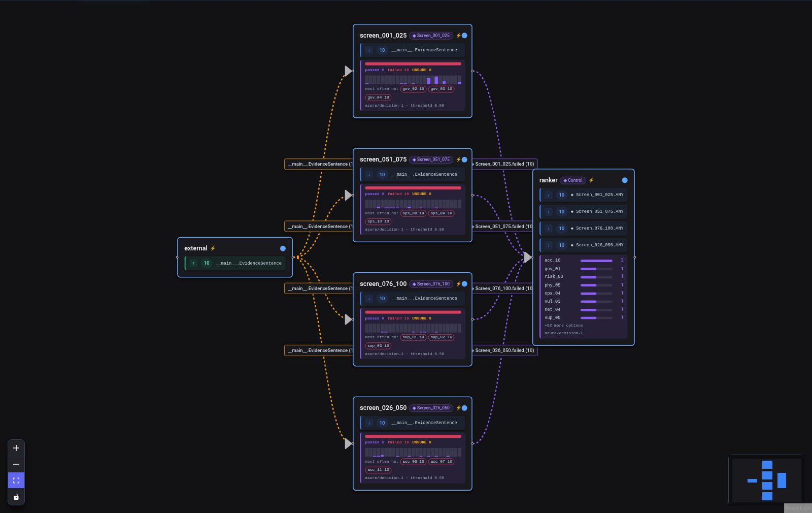This screenshot has height=513, width=812.
Task: Click the Screen_051_075 type badge
Action: (x=431, y=159)
